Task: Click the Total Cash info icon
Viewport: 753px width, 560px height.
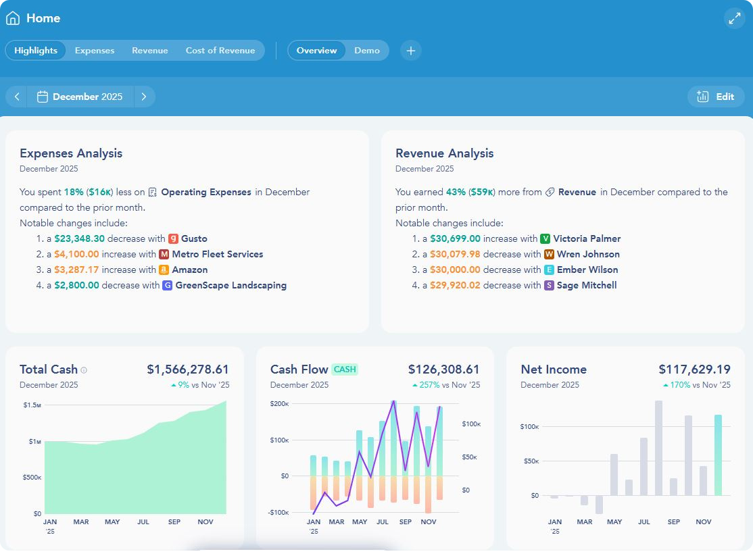Action: pyautogui.click(x=84, y=370)
